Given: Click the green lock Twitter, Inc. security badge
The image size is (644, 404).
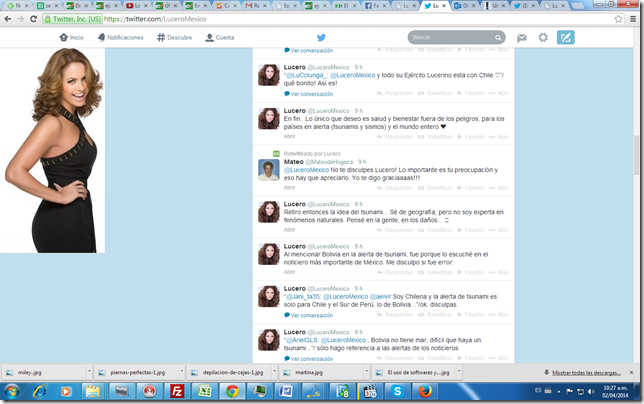Looking at the screenshot, I should [x=73, y=19].
